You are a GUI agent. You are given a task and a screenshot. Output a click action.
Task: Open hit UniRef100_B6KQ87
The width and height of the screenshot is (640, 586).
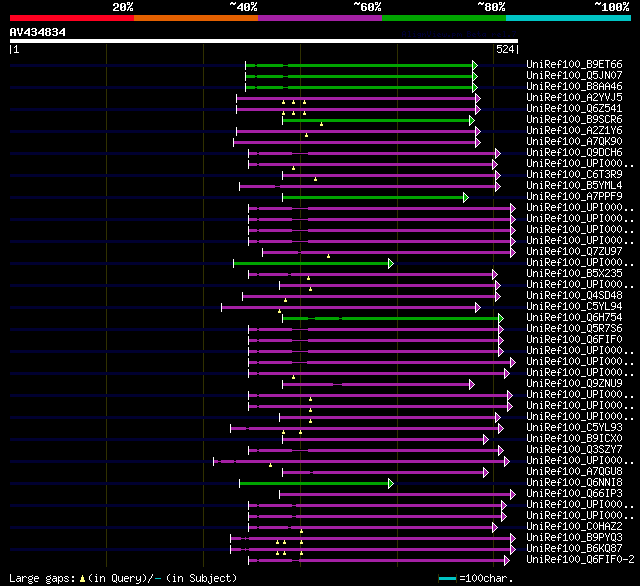pyautogui.click(x=574, y=548)
